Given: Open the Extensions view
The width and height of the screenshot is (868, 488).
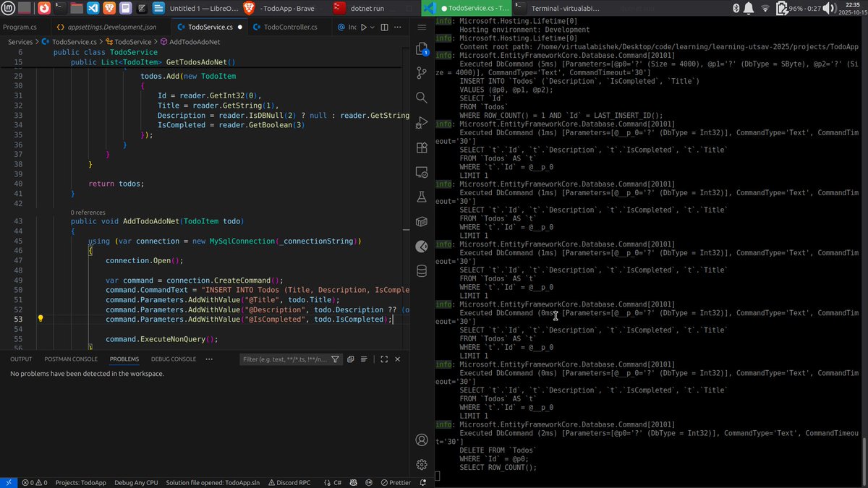Looking at the screenshot, I should (422, 147).
